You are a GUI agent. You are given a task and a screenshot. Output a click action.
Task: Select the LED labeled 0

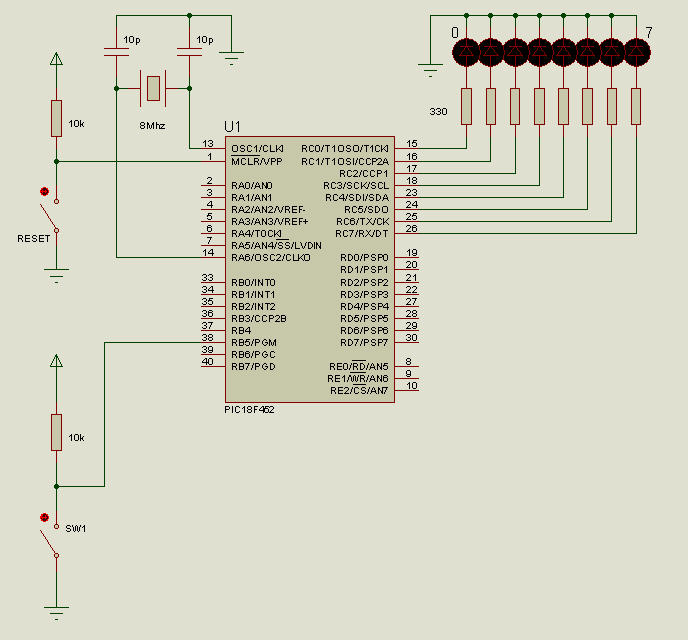(x=466, y=52)
